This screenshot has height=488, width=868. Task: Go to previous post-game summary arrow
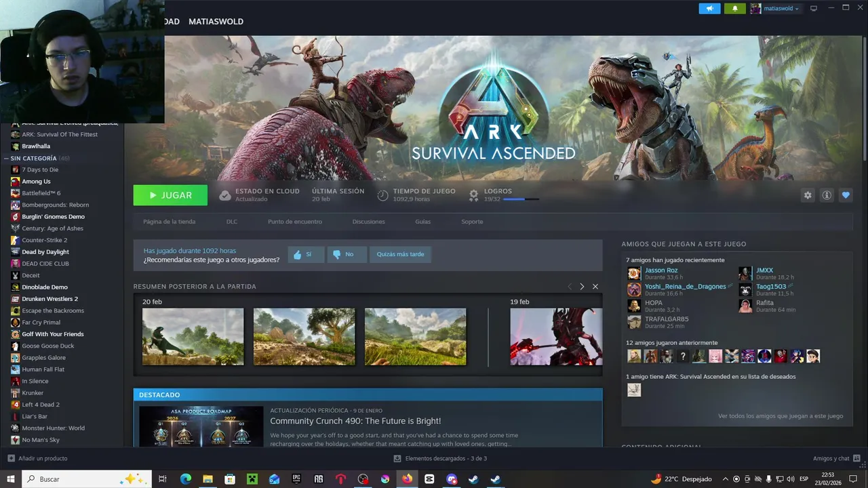point(570,287)
